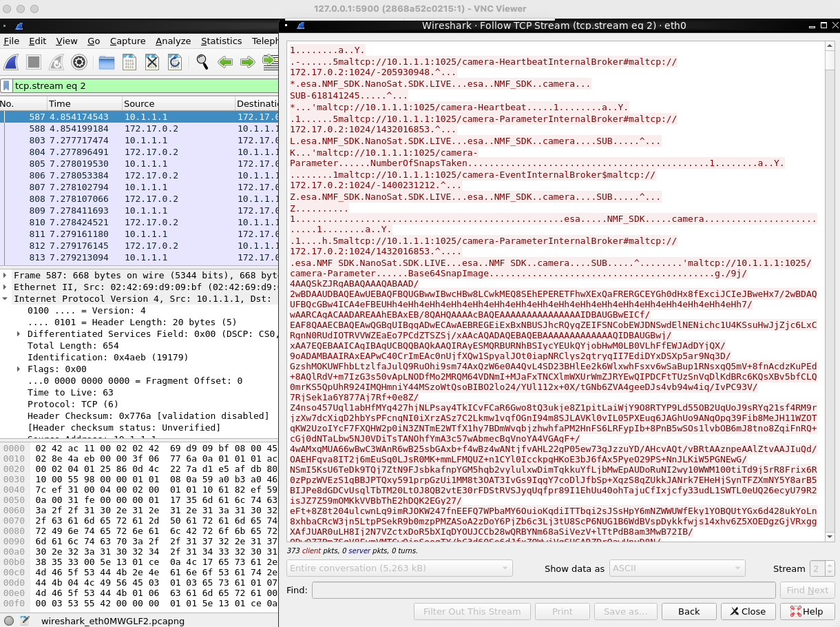Click the Wireshark fin icon in dialog title bar
840x627 pixels.
(300, 26)
